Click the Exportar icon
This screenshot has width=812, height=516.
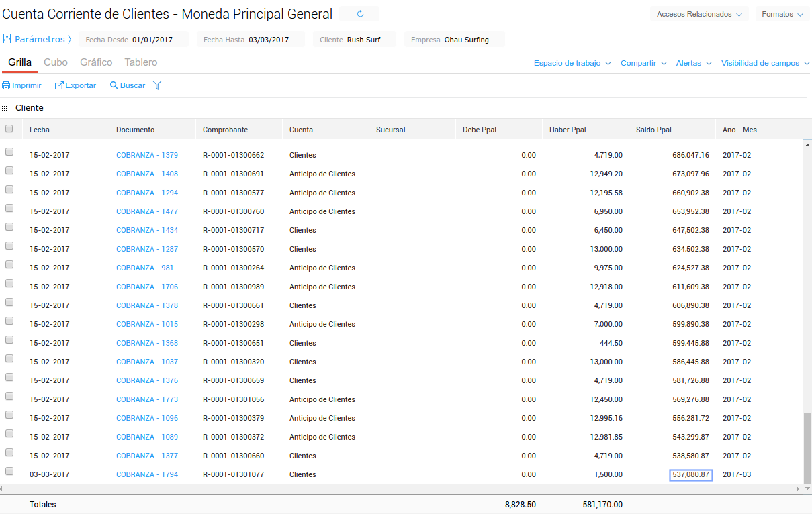tap(59, 86)
